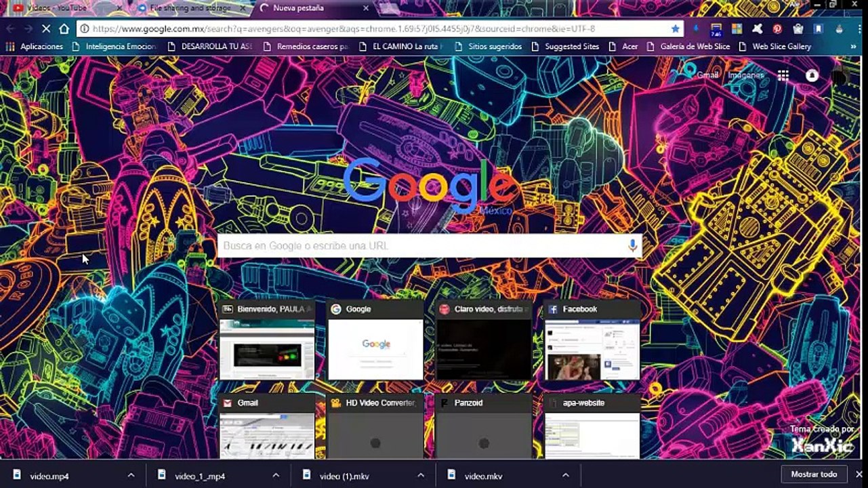The image size is (868, 488).
Task: Open the Google most-visited thumbnail
Action: pos(375,340)
